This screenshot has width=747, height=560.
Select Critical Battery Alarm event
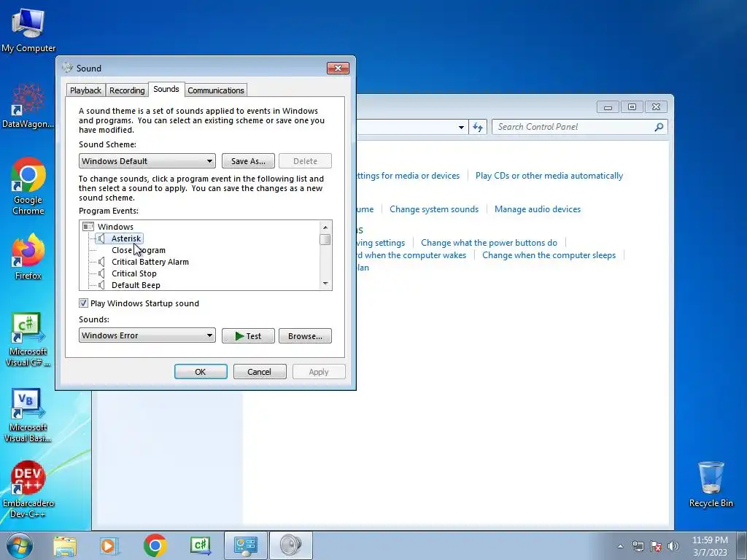tap(150, 262)
